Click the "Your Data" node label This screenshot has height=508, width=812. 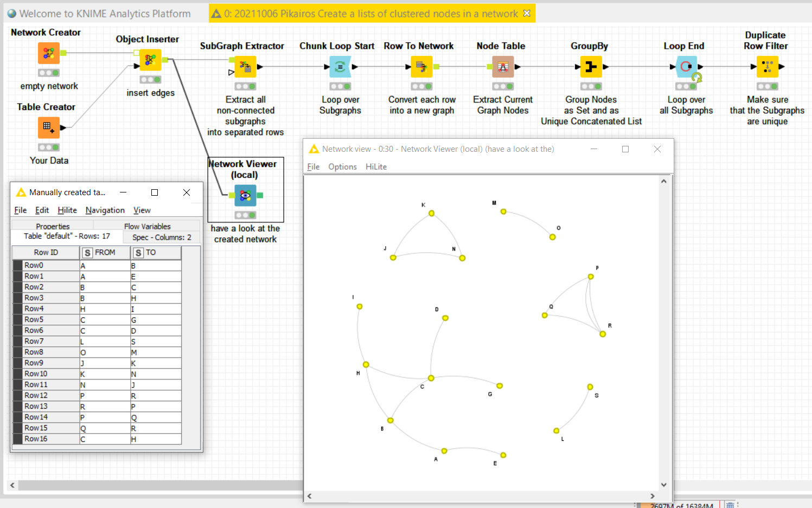click(49, 160)
